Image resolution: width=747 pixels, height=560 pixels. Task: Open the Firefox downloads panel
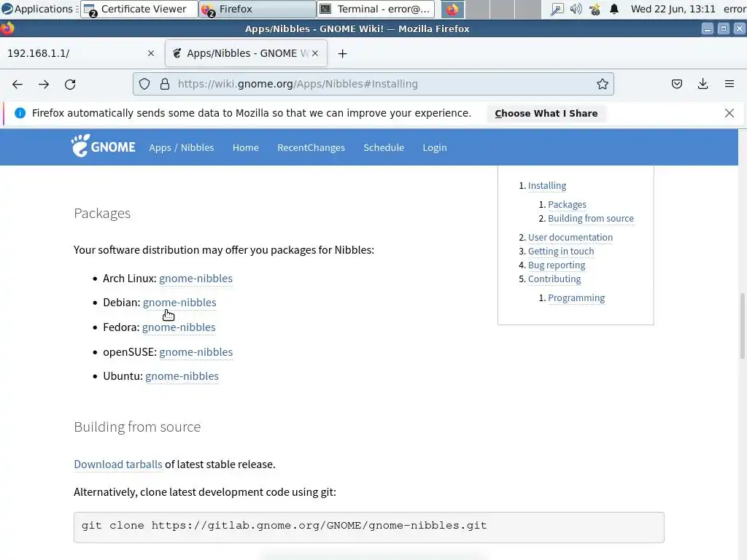[703, 85]
